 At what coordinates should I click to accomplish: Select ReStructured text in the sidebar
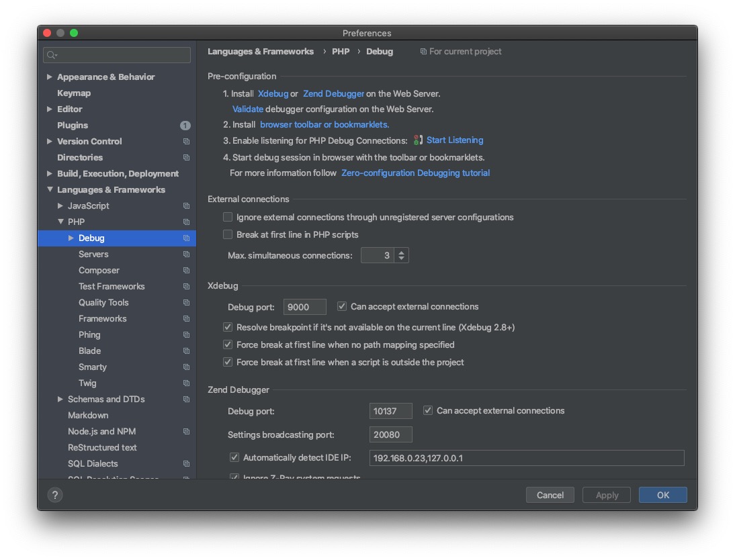(x=102, y=448)
